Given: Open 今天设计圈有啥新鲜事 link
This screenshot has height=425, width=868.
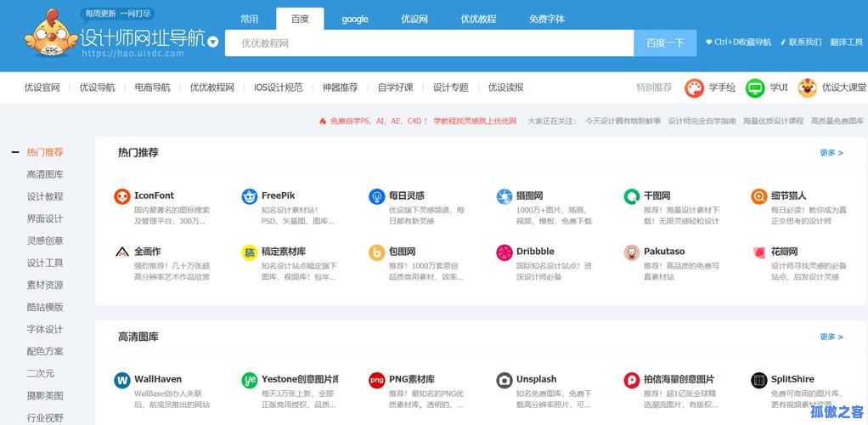Looking at the screenshot, I should [x=623, y=121].
